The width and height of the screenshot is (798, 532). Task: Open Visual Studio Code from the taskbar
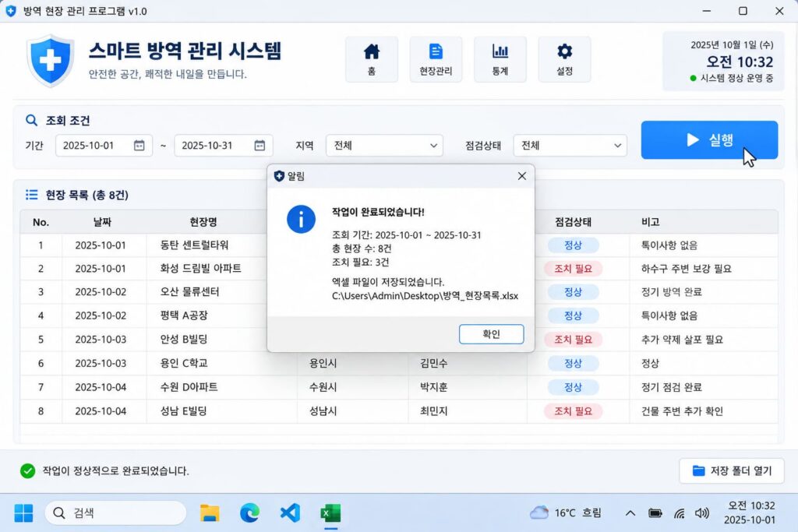(x=290, y=513)
